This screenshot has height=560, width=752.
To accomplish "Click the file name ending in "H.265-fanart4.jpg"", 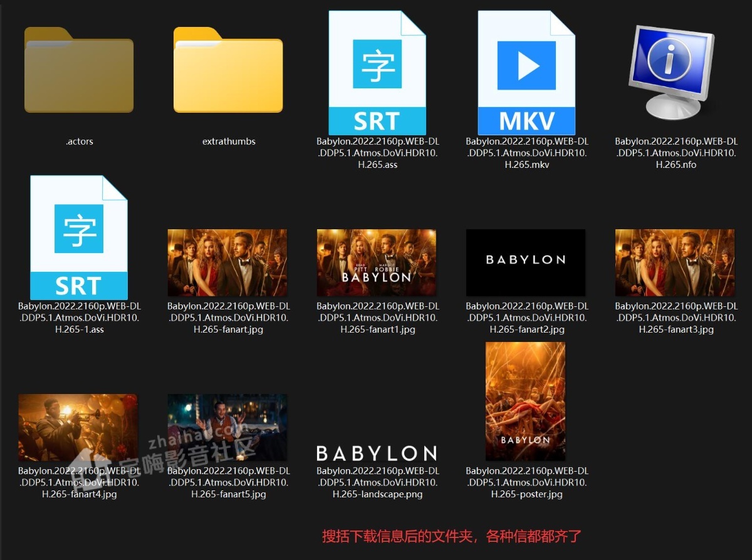I will click(80, 482).
